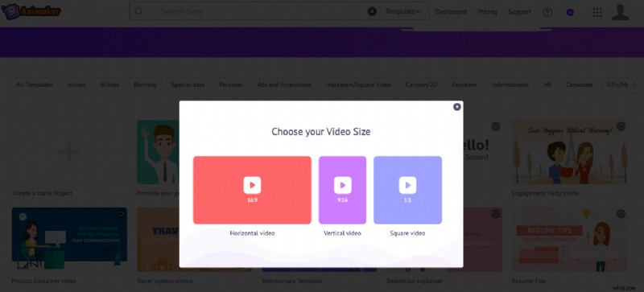
Task: Select the 16:9 Horizontal video tile
Action: 252,190
